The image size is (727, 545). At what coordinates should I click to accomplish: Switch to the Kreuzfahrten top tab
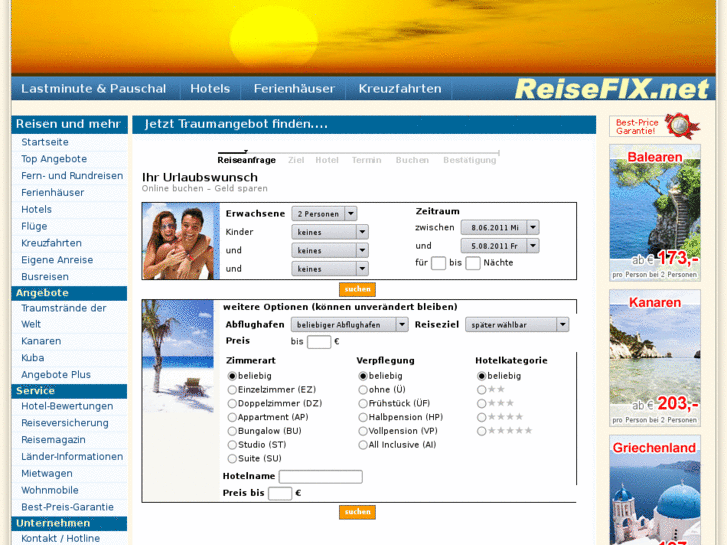point(400,89)
